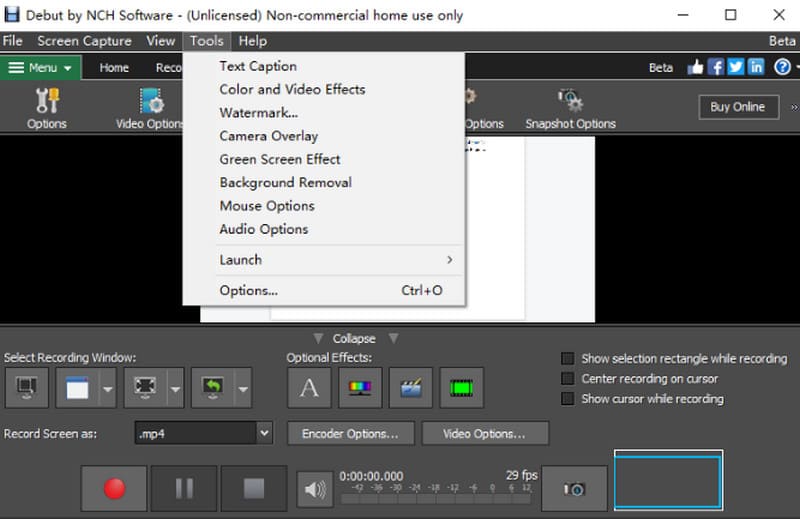
Task: Open Video Options... button near format
Action: click(485, 433)
